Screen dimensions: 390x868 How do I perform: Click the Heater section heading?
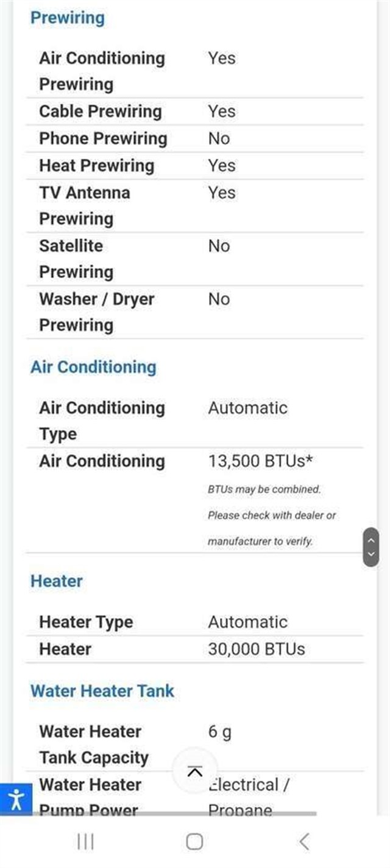(57, 581)
